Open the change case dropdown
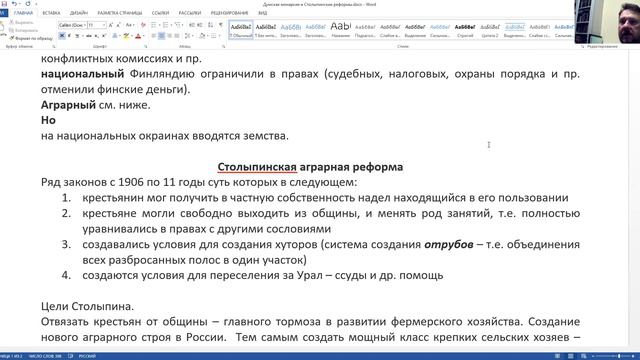This screenshot has height=360, width=640. pos(129,25)
